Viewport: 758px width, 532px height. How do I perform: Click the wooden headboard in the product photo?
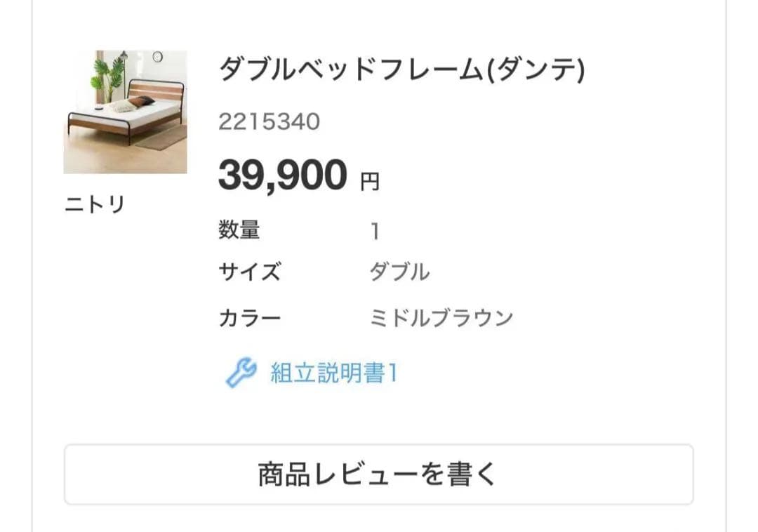pos(156,91)
